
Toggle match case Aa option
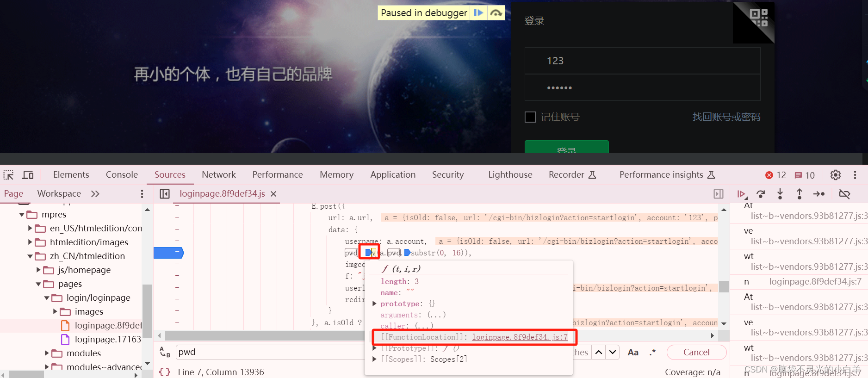[x=633, y=352]
